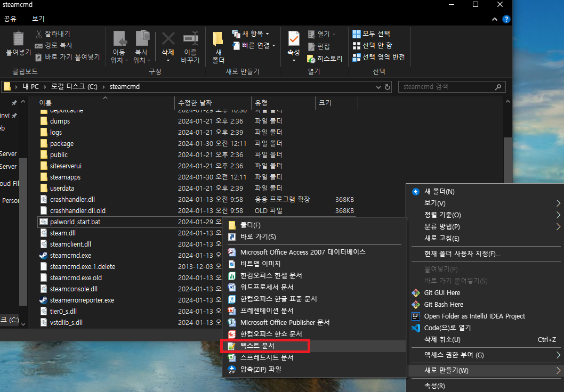This screenshot has width=564, height=392.
Task: Select the steamcmd.exe file
Action: (70, 256)
